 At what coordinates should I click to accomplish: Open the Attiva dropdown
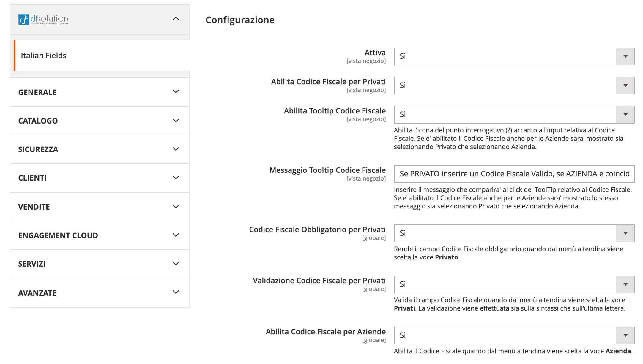click(x=514, y=56)
